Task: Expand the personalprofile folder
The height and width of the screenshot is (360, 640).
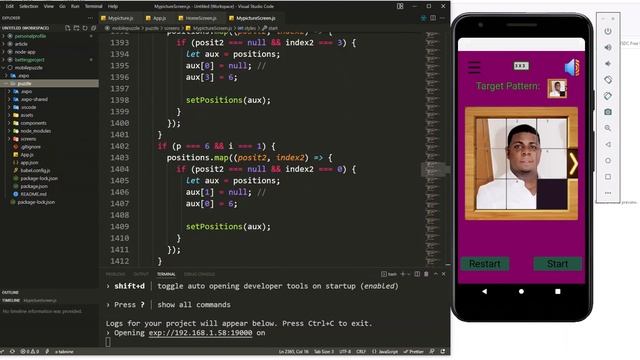Action: click(x=30, y=36)
